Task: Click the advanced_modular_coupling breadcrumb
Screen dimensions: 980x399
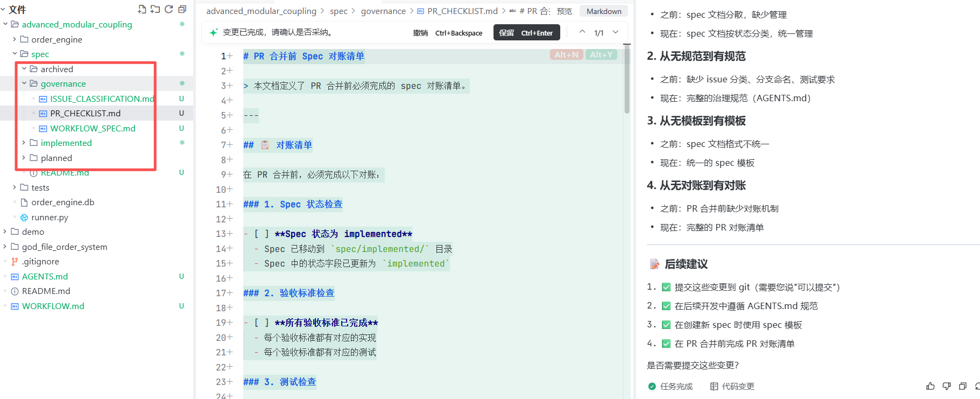Action: pos(261,11)
